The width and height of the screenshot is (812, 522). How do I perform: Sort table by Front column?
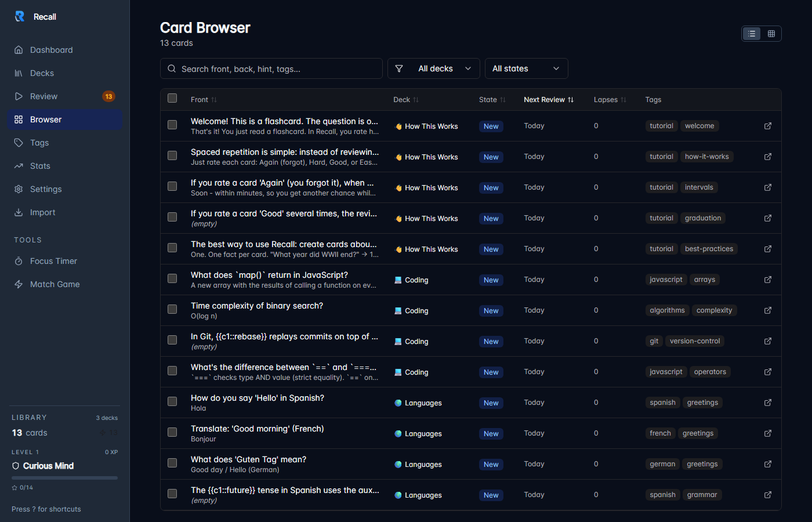(204, 100)
